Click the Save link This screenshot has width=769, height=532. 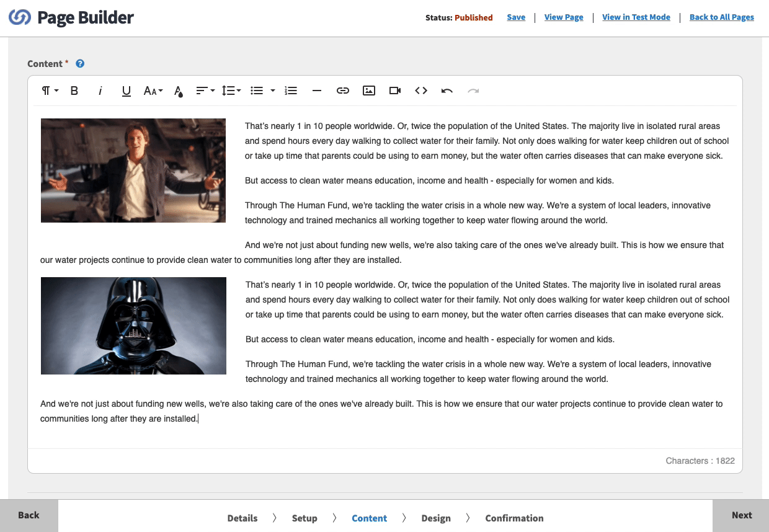(x=516, y=17)
